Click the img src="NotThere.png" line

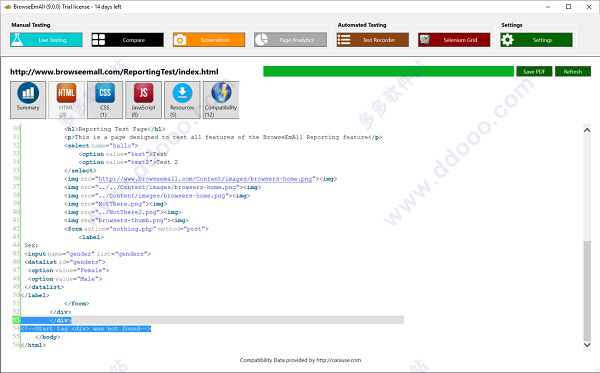(x=116, y=204)
